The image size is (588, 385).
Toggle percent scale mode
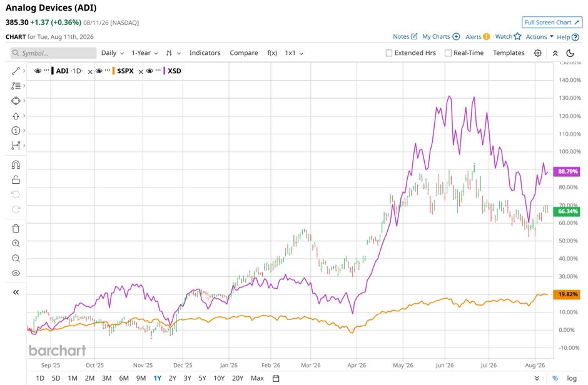point(555,378)
